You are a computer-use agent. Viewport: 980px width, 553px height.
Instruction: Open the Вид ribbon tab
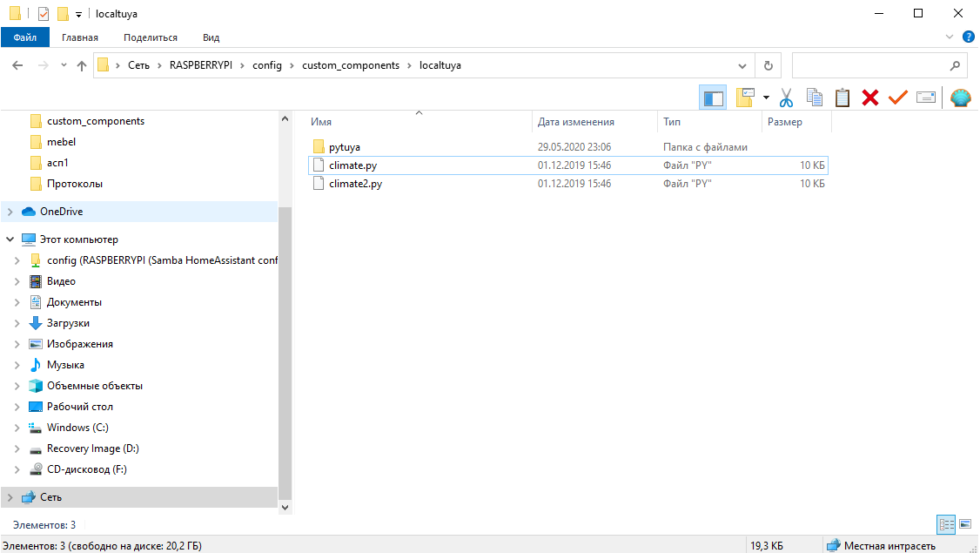pyautogui.click(x=211, y=37)
